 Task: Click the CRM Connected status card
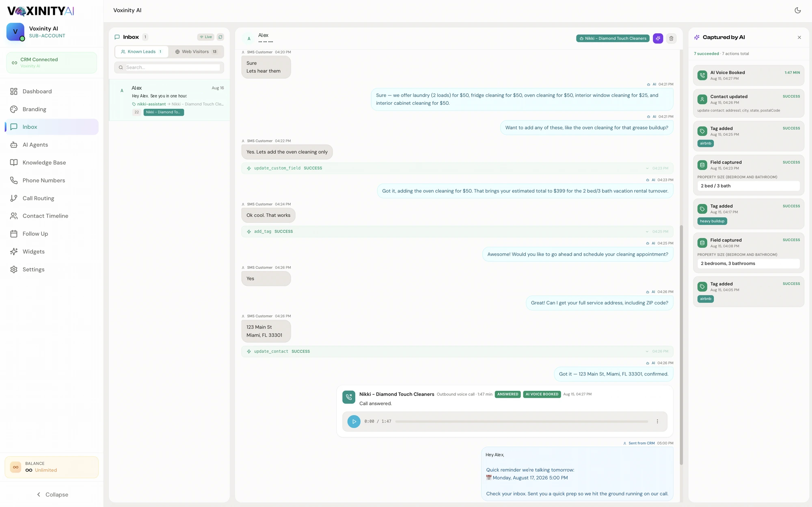pos(52,63)
